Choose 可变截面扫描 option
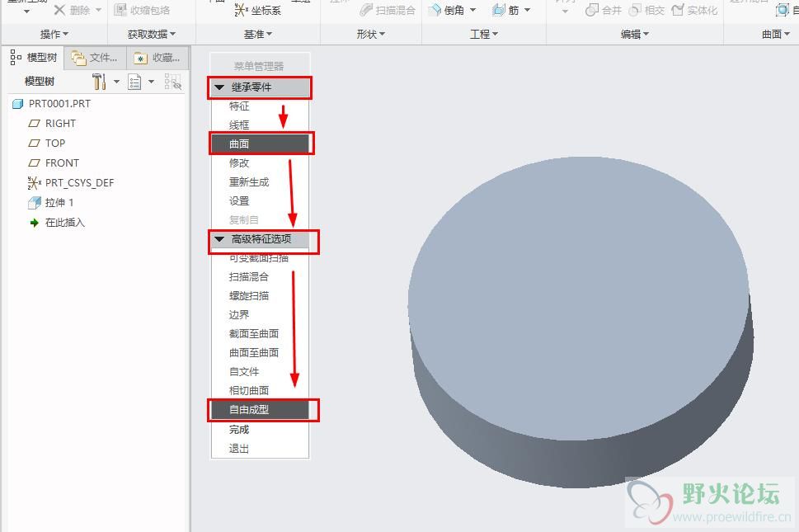Image resolution: width=799 pixels, height=532 pixels. [x=260, y=258]
